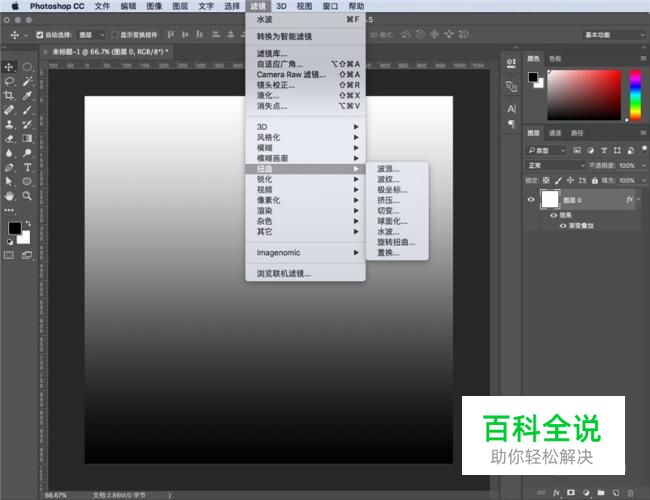Open the 基本功能 workspace dropdown
Image resolution: width=650 pixels, height=500 pixels.
[614, 35]
